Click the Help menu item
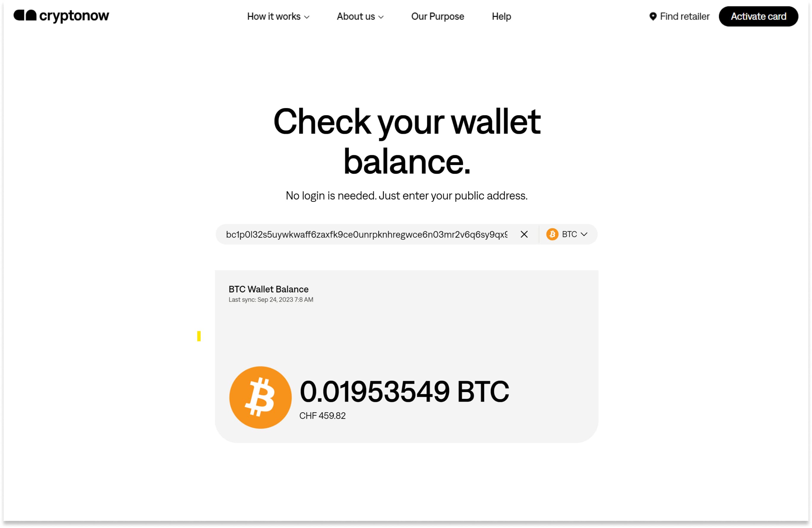The height and width of the screenshot is (528, 812). [x=501, y=17]
